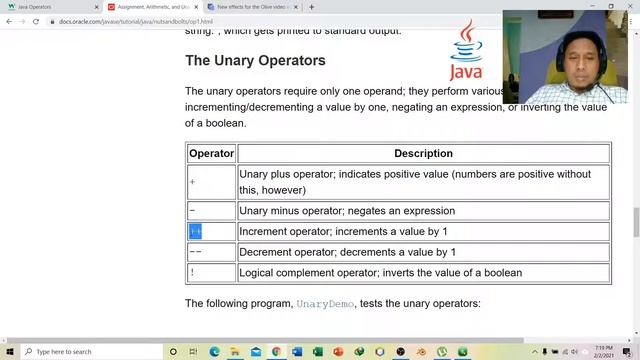This screenshot has height=360, width=640.
Task: Open File Explorer from taskbar
Action: click(235, 351)
